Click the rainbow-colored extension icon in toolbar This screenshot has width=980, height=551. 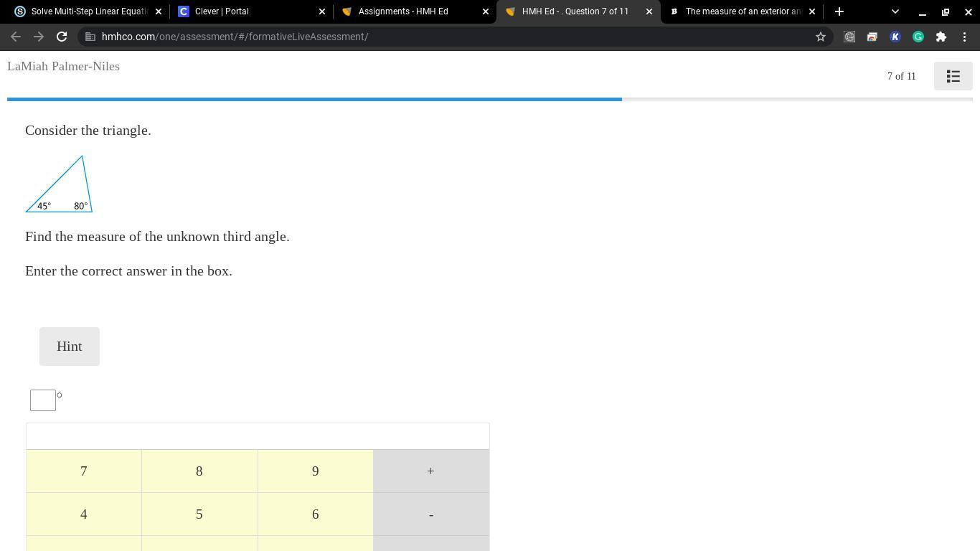tap(872, 37)
